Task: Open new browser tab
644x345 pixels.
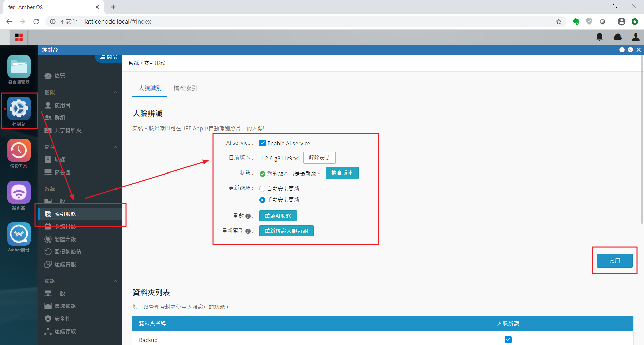Action: pos(113,7)
